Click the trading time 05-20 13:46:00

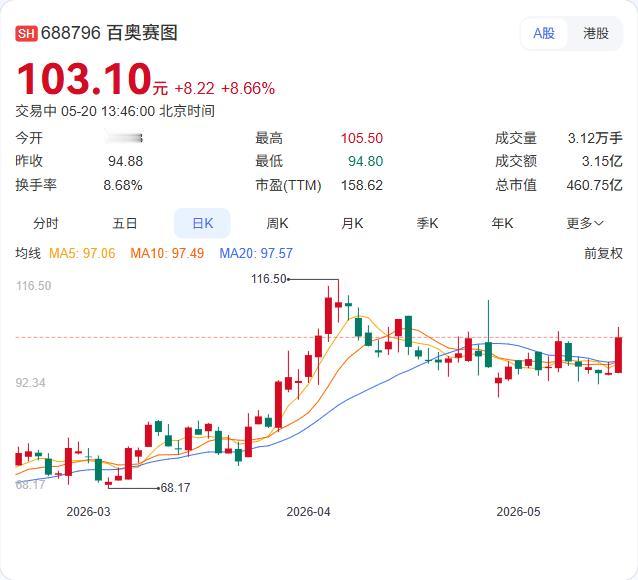tap(108, 111)
